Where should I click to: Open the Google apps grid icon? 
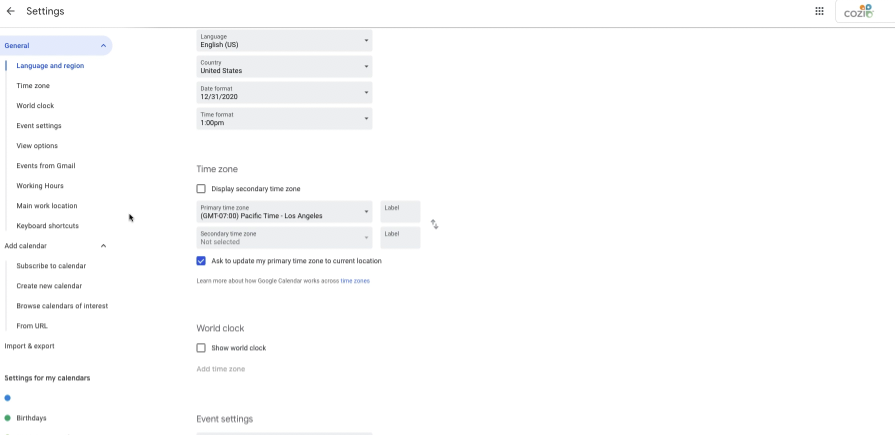(x=819, y=11)
